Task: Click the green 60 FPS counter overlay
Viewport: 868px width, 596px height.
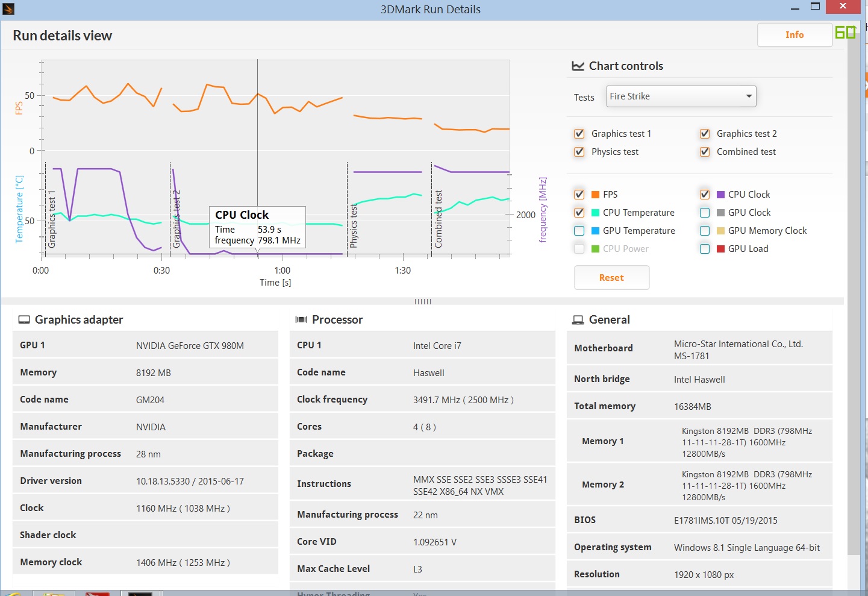Action: (x=845, y=32)
